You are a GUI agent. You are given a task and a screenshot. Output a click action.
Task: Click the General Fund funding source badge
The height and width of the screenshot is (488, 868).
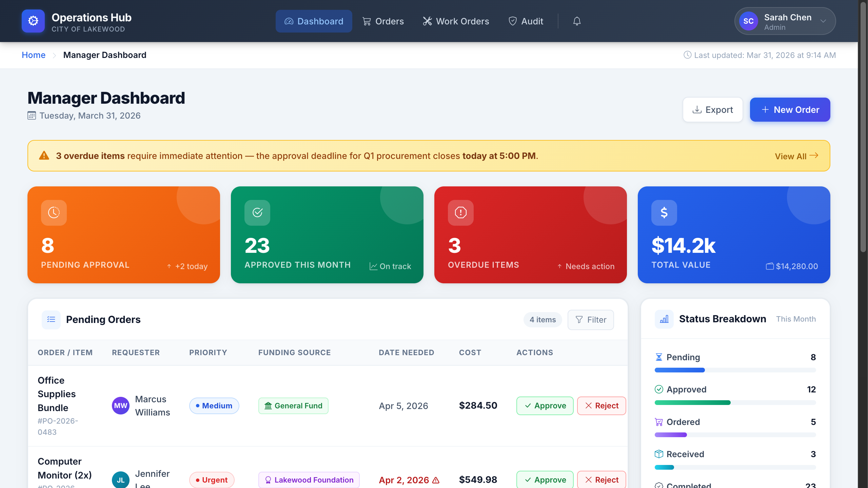pos(293,406)
